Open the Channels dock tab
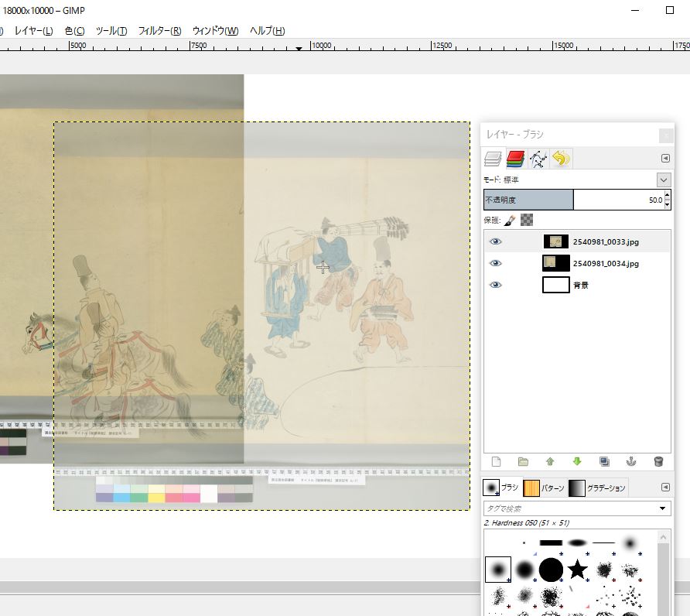 [x=515, y=159]
